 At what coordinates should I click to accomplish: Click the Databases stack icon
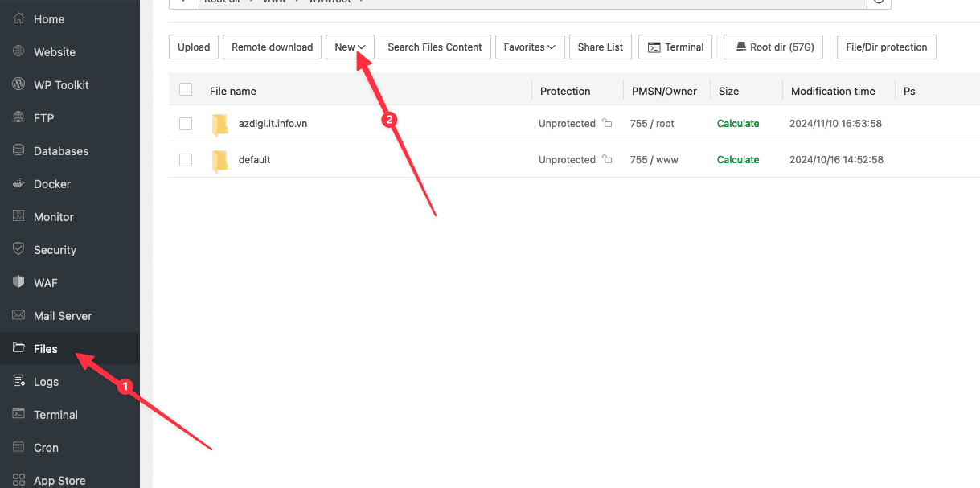18,151
